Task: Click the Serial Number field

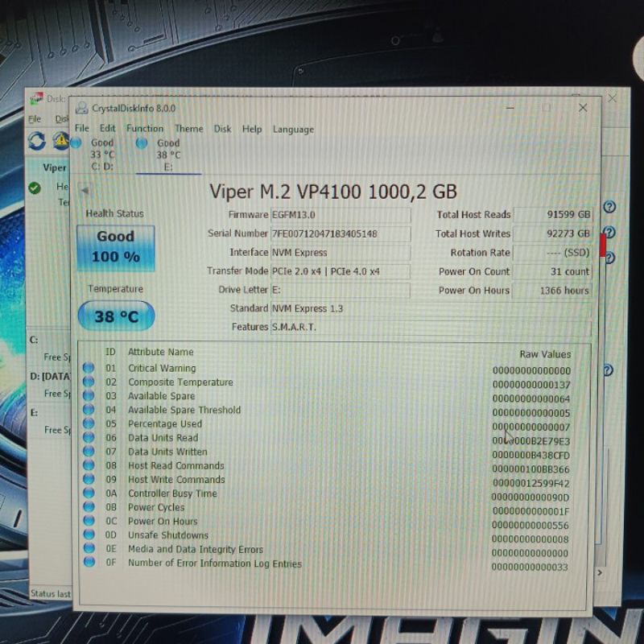Action: tap(340, 234)
